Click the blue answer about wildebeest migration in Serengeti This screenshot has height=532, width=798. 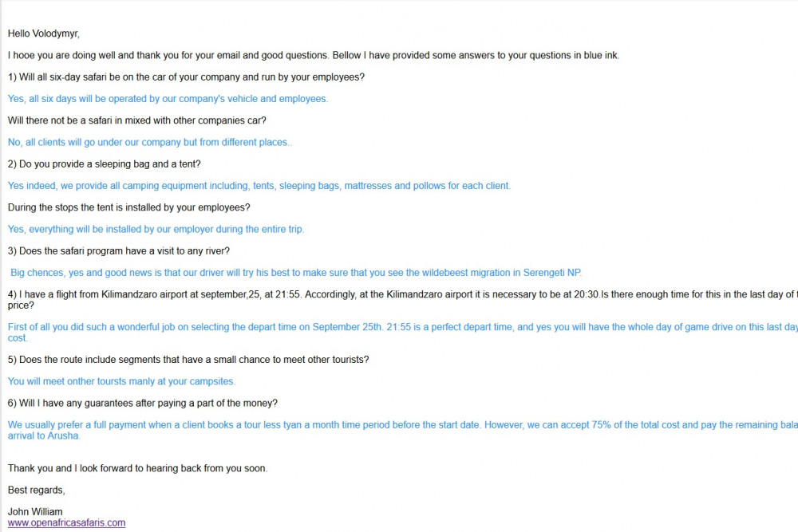296,273
